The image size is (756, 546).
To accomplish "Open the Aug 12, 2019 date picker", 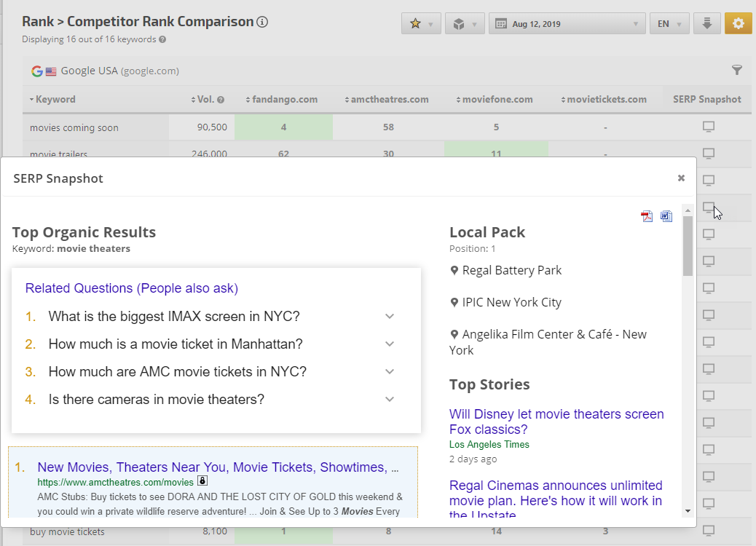I will 567,23.
